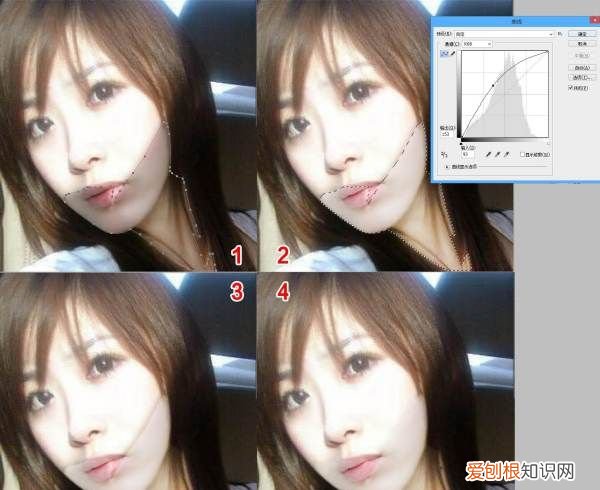The image size is (600, 490).
Task: Pick the black point eyedropper
Action: click(487, 155)
